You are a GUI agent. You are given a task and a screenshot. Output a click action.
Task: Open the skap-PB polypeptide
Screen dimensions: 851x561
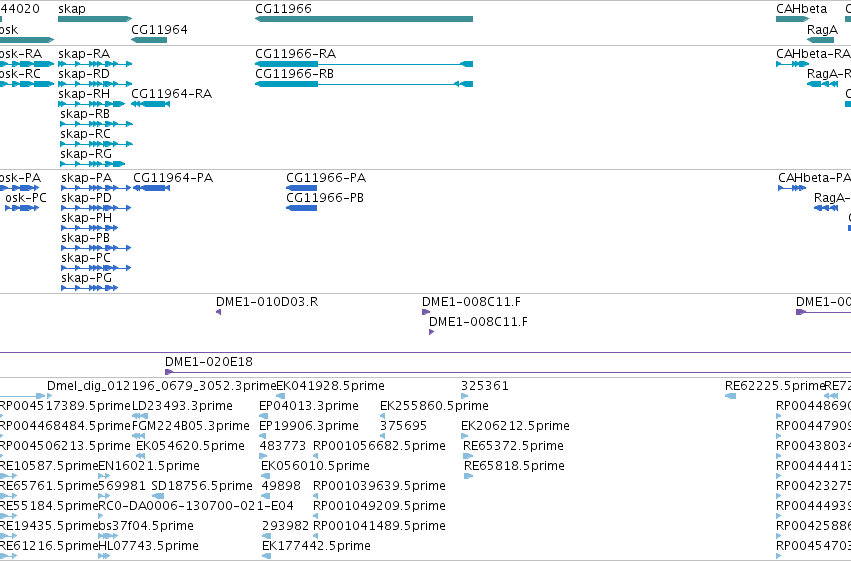point(96,248)
